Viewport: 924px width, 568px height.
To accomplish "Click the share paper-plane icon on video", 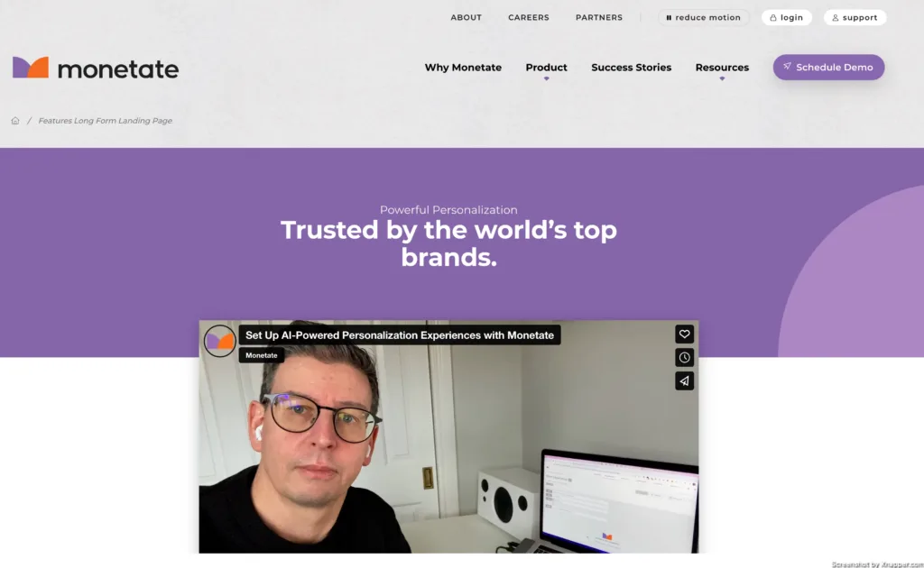I will click(x=684, y=380).
